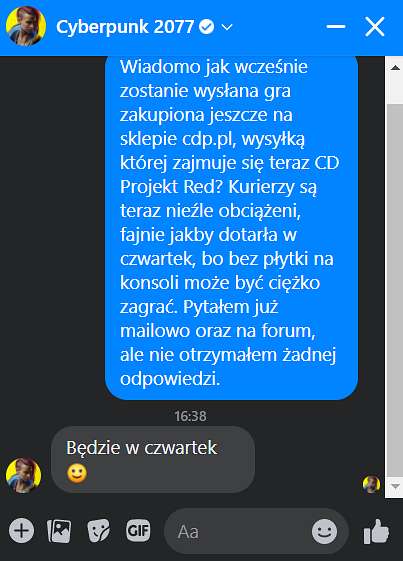Open the sticker picker icon
The image size is (403, 561).
(99, 530)
